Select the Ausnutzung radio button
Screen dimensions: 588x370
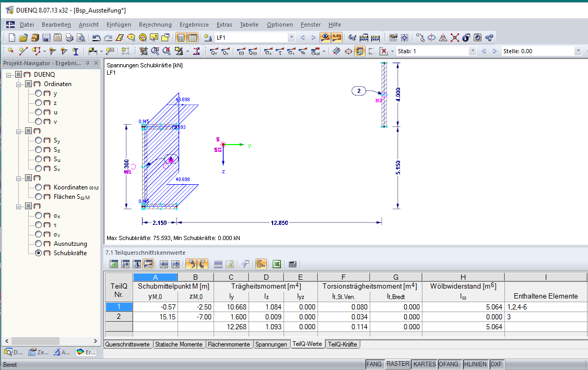click(38, 243)
